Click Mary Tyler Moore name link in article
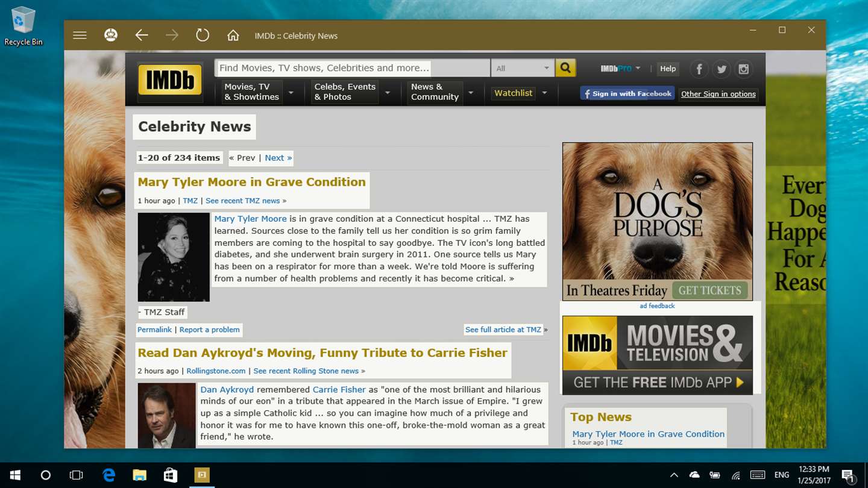 [x=250, y=219]
